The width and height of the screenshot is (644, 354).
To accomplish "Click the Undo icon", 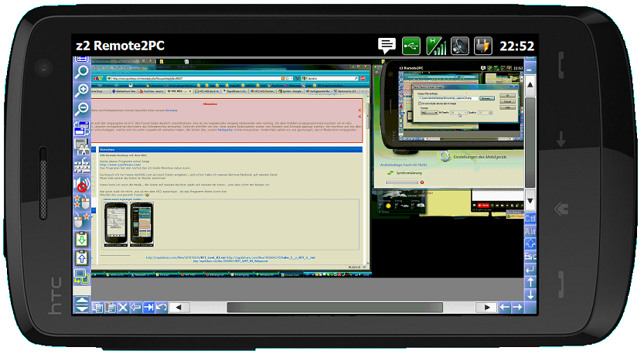I will (x=162, y=307).
